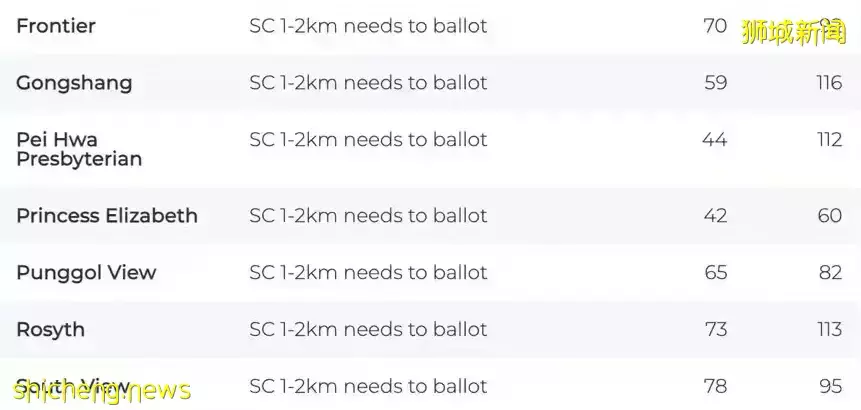Click the ballot status beside the number 78
Screen dimensions: 861x410
tap(368, 387)
